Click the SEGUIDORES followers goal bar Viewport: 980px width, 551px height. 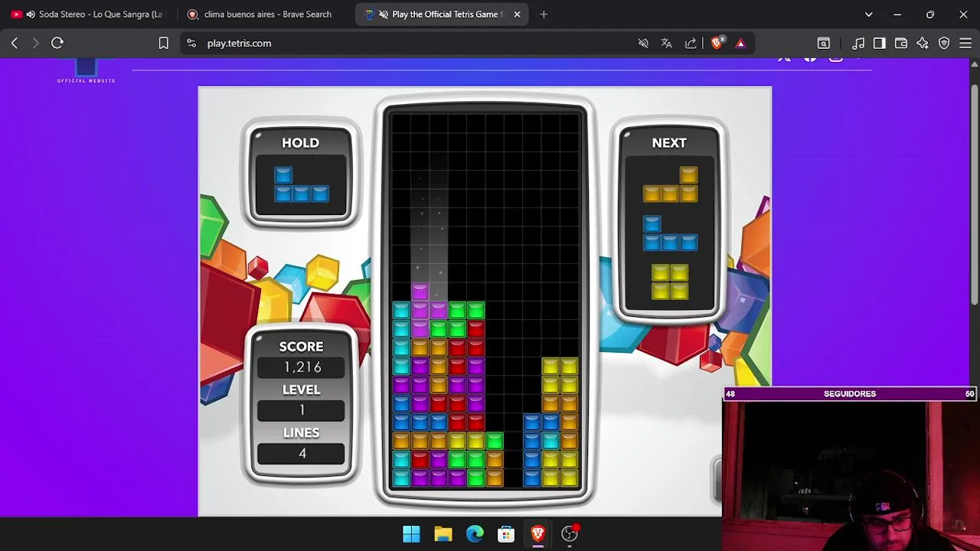[x=850, y=394]
